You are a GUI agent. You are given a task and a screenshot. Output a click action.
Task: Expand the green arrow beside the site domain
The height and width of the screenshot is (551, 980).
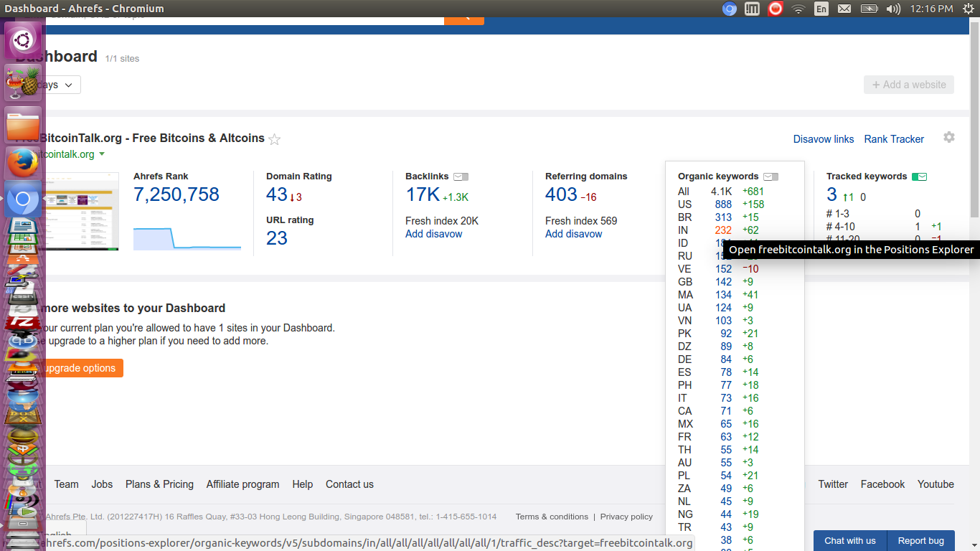tap(102, 154)
